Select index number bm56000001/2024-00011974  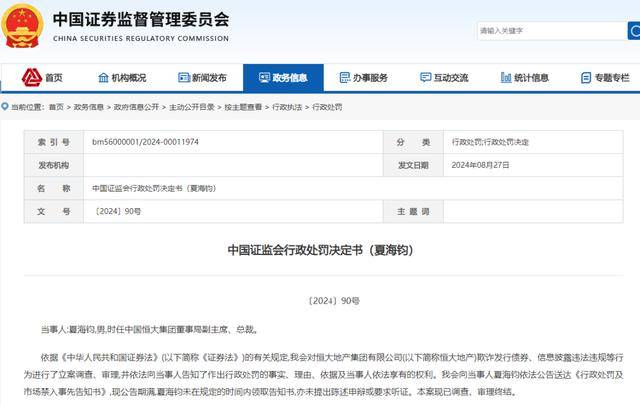[x=145, y=142]
